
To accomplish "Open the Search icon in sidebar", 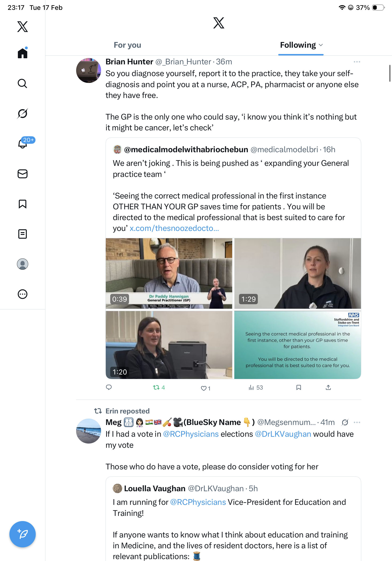I will [23, 84].
